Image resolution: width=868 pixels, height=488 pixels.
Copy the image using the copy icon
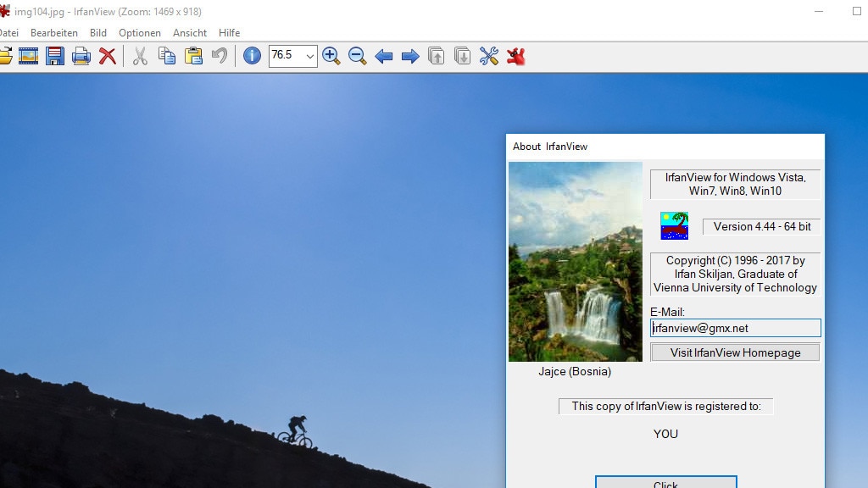click(166, 56)
